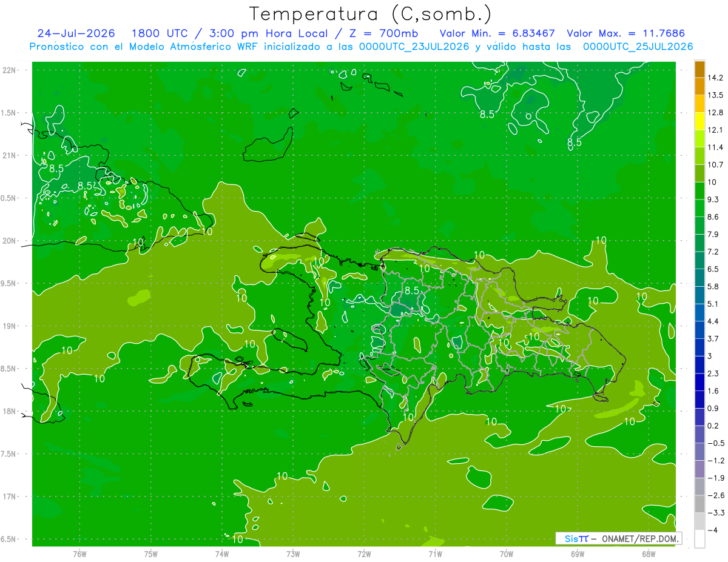The height and width of the screenshot is (562, 728).
Task: Click the '2.3' colorbar value
Action: coord(713,373)
